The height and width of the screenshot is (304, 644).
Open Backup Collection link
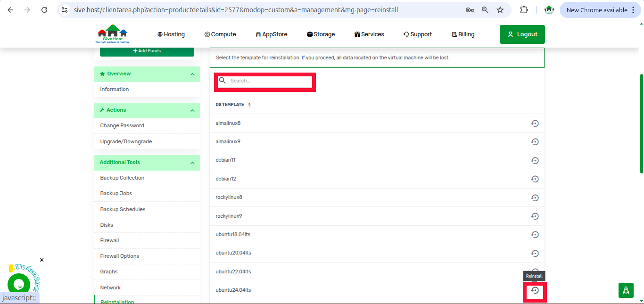point(122,178)
